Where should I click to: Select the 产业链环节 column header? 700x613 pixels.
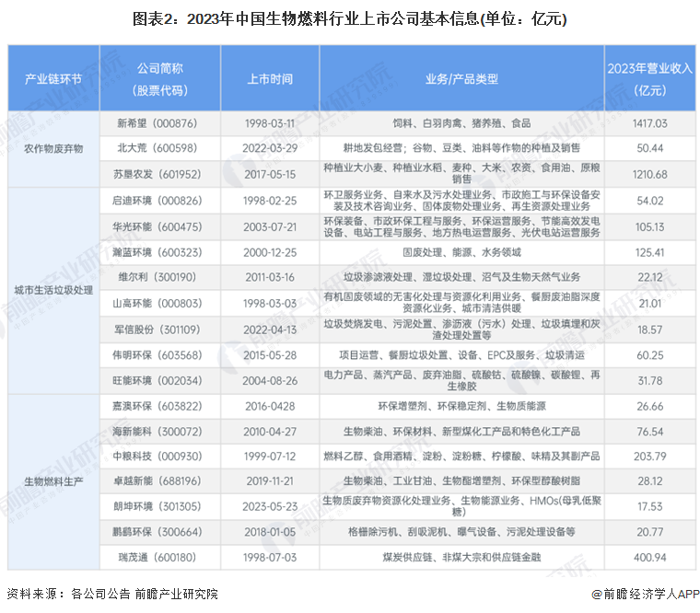[x=53, y=79]
